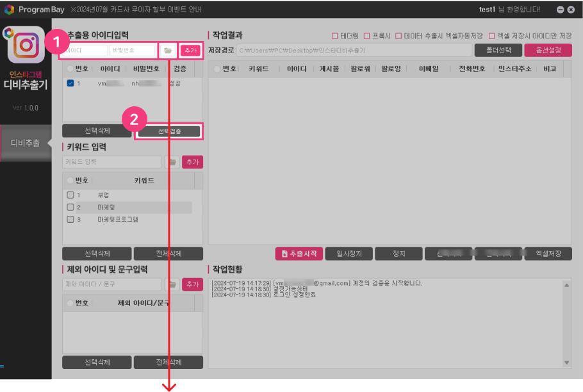Enable the 프록시 checkbox
This screenshot has width=583, height=392.
click(x=366, y=36)
